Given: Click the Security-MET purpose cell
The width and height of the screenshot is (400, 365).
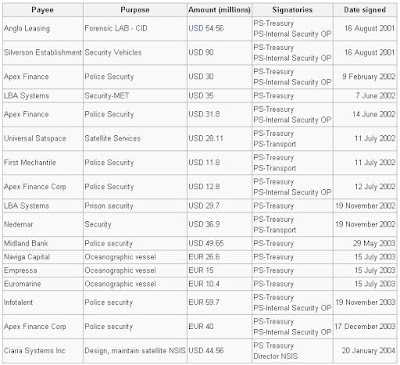Looking at the screenshot, I should click(x=135, y=96).
